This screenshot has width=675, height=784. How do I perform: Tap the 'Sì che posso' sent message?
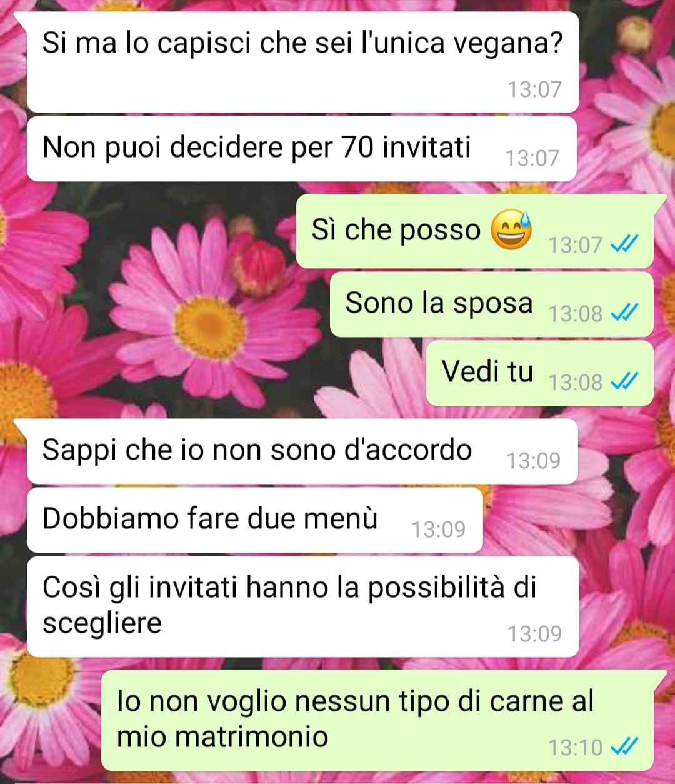click(x=475, y=231)
